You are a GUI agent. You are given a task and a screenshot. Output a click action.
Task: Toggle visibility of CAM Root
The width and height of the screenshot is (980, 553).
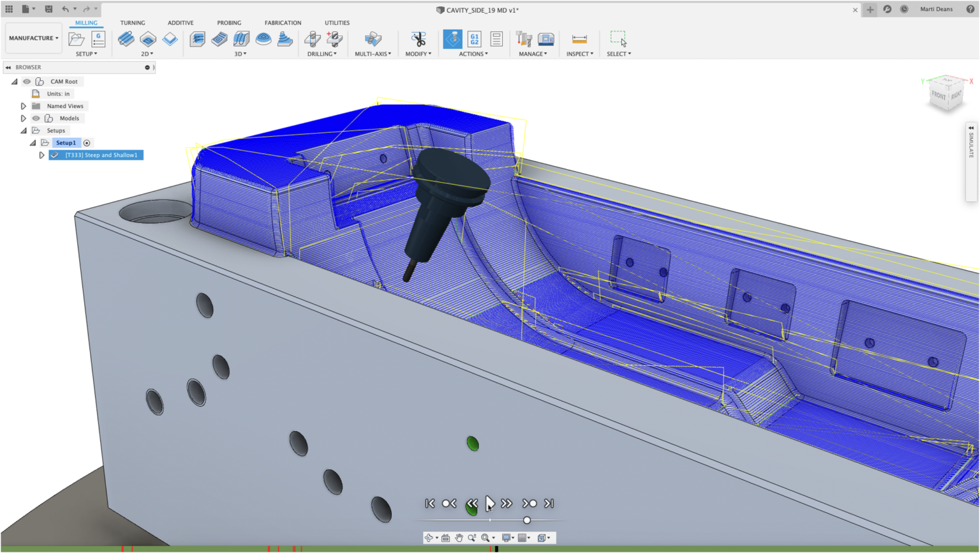tap(27, 82)
